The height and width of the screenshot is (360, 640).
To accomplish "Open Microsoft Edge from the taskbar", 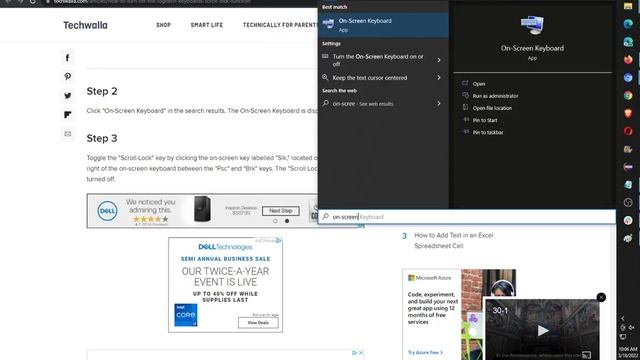I will coord(628,24).
